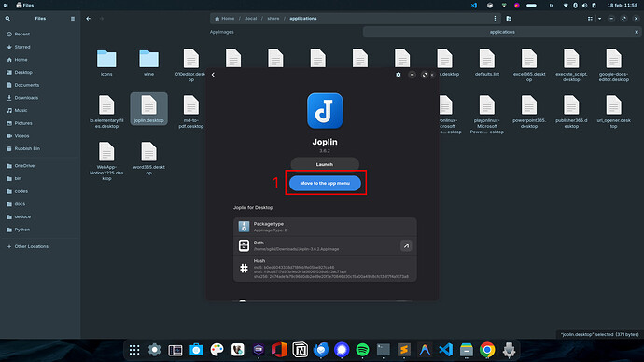Switch to the AppImages tab
This screenshot has width=644, height=362.
222,32
